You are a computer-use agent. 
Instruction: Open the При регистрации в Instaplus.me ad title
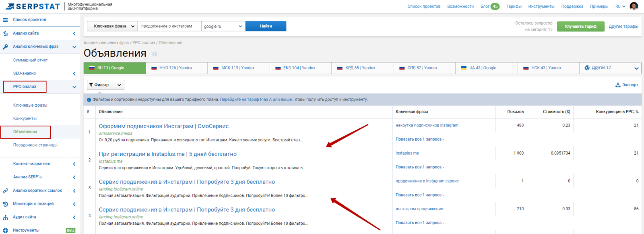[x=168, y=154]
